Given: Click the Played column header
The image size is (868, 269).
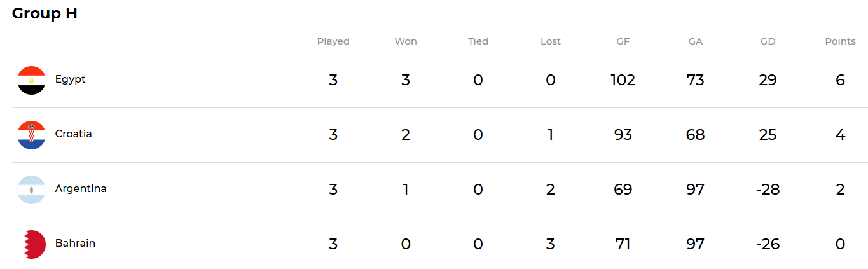Looking at the screenshot, I should coord(333,41).
